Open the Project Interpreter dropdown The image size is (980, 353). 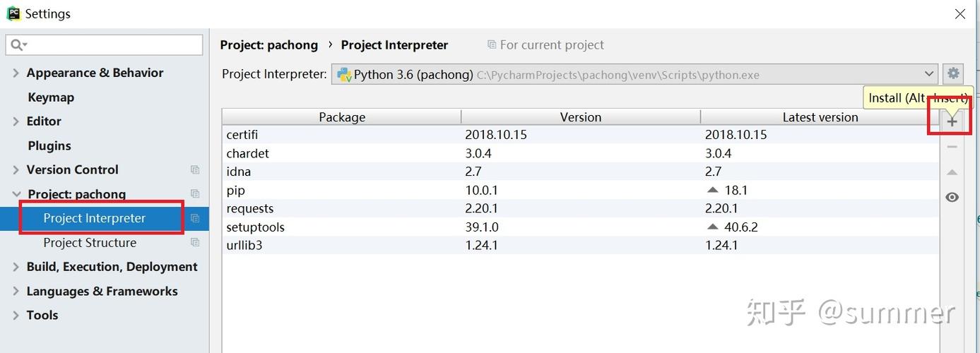coord(634,74)
